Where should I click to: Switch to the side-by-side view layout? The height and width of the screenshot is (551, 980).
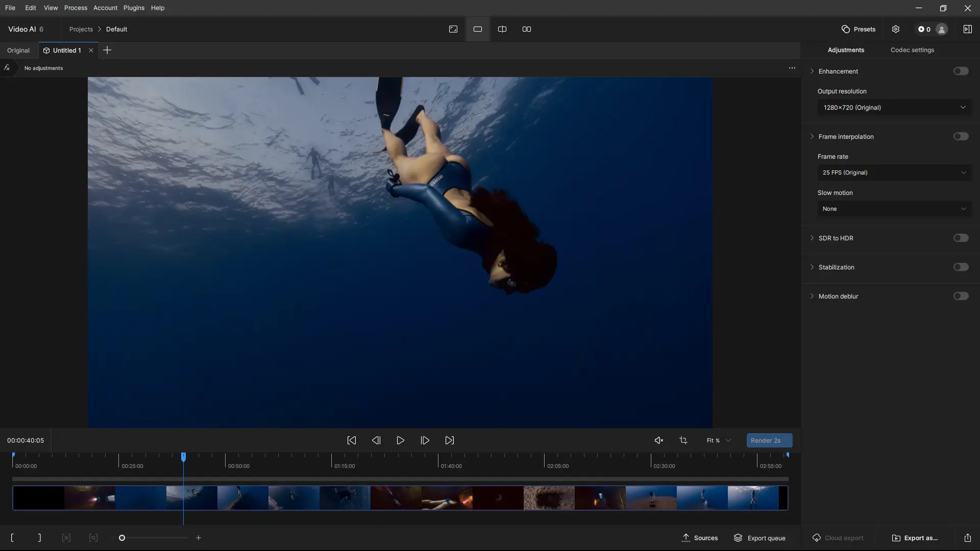pyautogui.click(x=527, y=29)
